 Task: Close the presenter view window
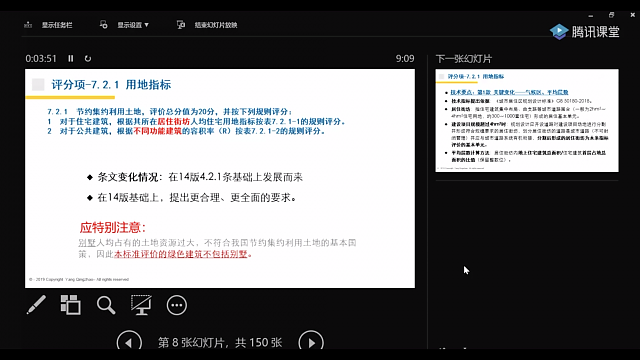coord(632,15)
